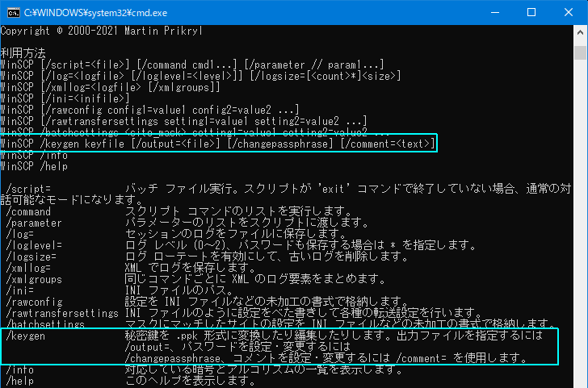This screenshot has width=588, height=388.
Task: Click the /log= option row
Action: [175, 234]
